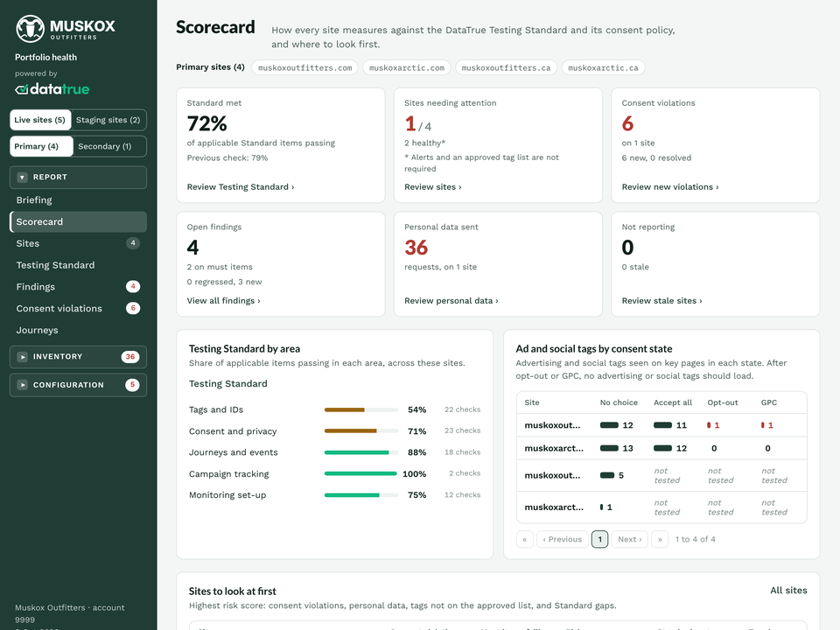Click the Scorecard page heading
840x630 pixels.
coord(215,27)
